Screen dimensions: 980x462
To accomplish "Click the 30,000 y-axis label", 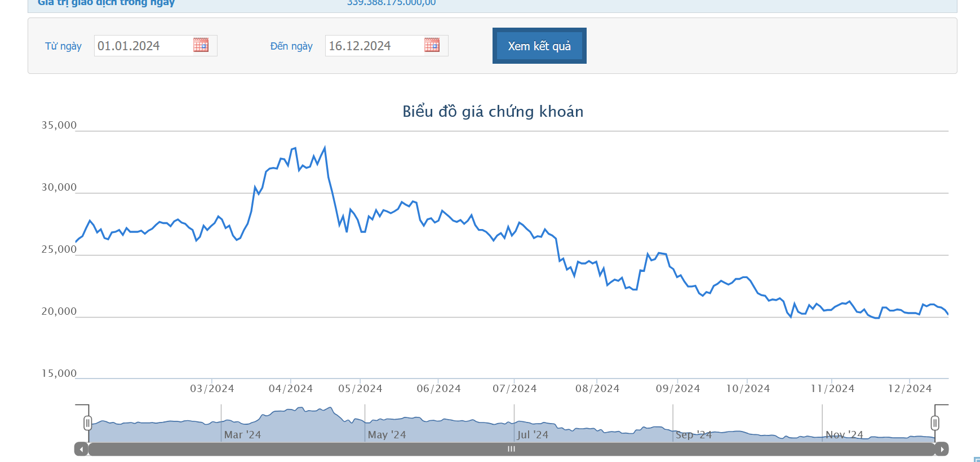I will pos(59,187).
